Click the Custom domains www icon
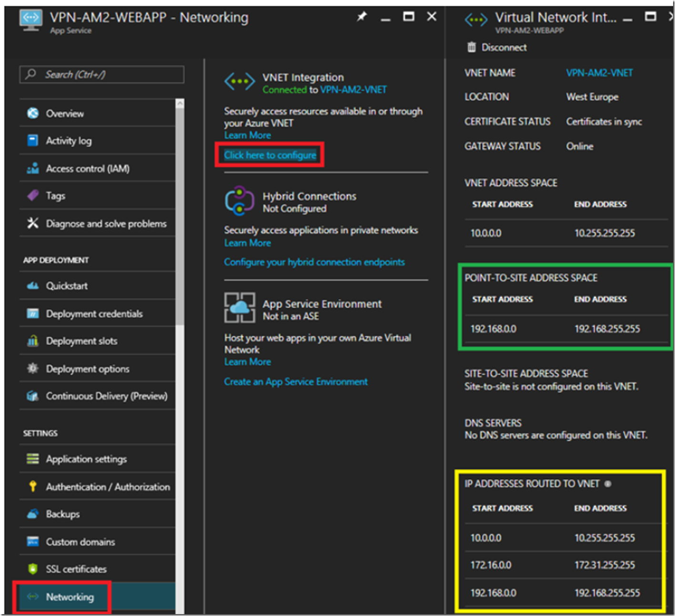Image resolution: width=675 pixels, height=616 pixels. pos(33,542)
